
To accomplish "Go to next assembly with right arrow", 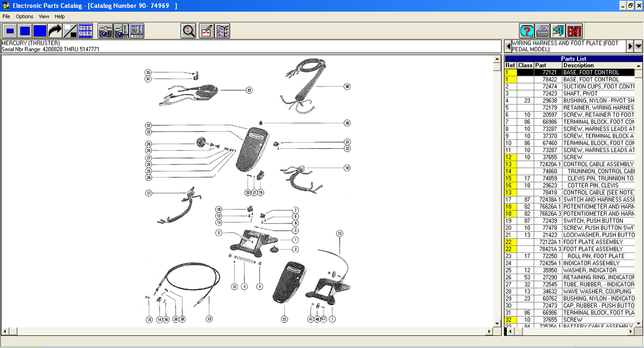I will (630, 46).
